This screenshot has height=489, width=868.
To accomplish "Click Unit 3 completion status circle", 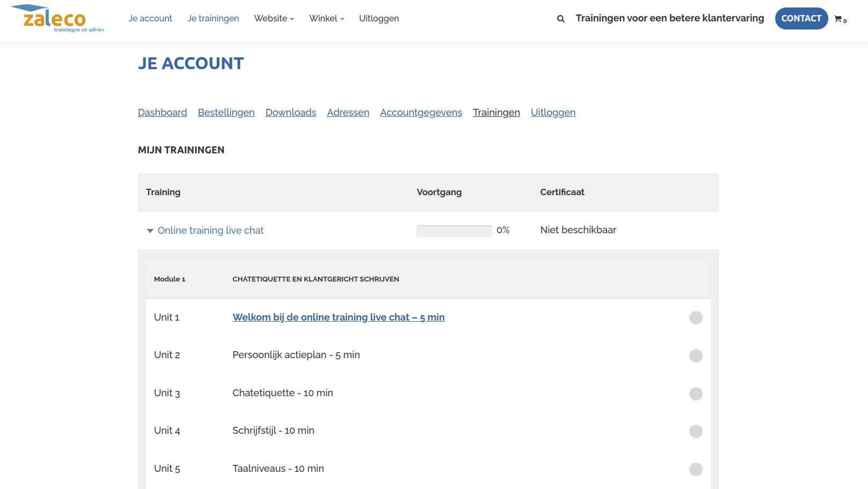I will click(x=696, y=394).
